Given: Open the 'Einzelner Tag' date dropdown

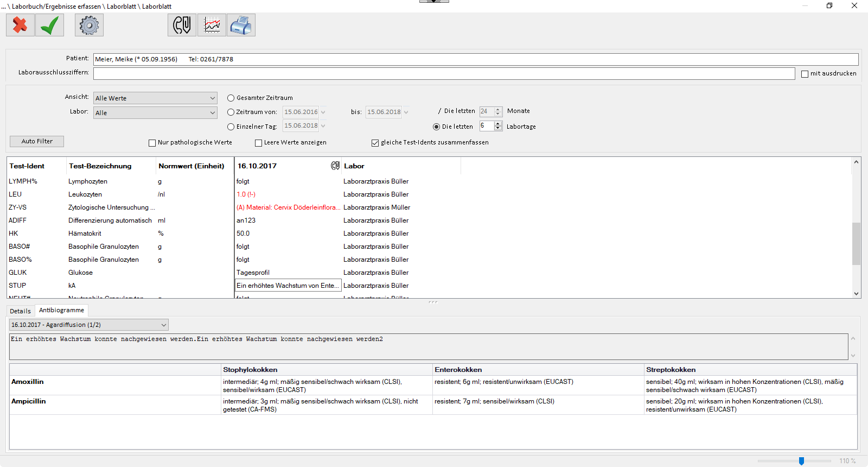Looking at the screenshot, I should click(323, 126).
